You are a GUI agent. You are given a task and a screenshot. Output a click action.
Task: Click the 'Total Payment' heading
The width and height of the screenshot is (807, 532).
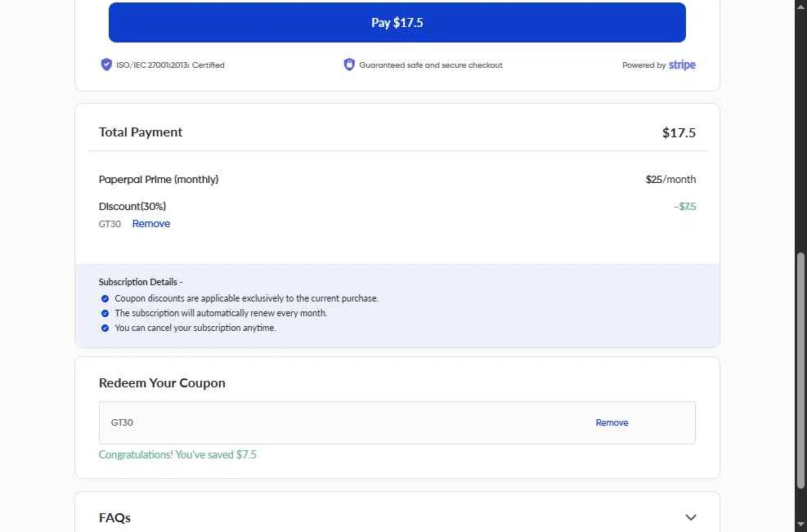(x=141, y=132)
